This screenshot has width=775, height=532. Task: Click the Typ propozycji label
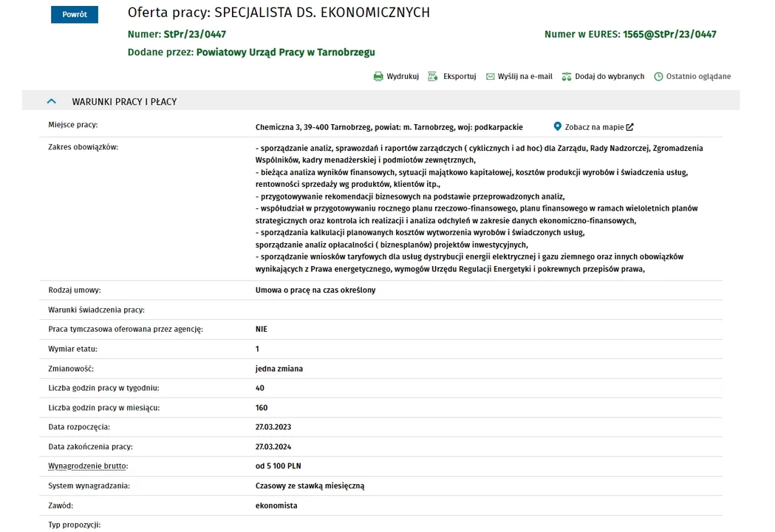click(74, 525)
